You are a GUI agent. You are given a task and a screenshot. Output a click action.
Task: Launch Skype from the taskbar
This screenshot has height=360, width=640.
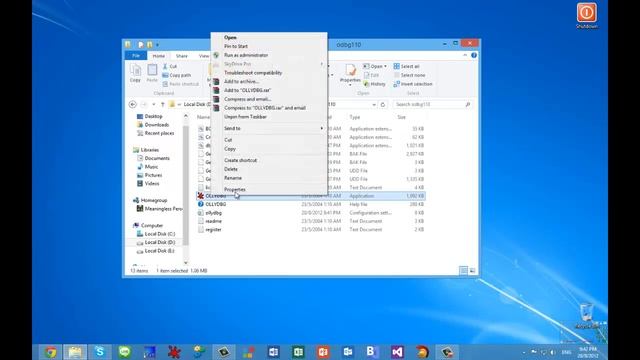[x=100, y=352]
